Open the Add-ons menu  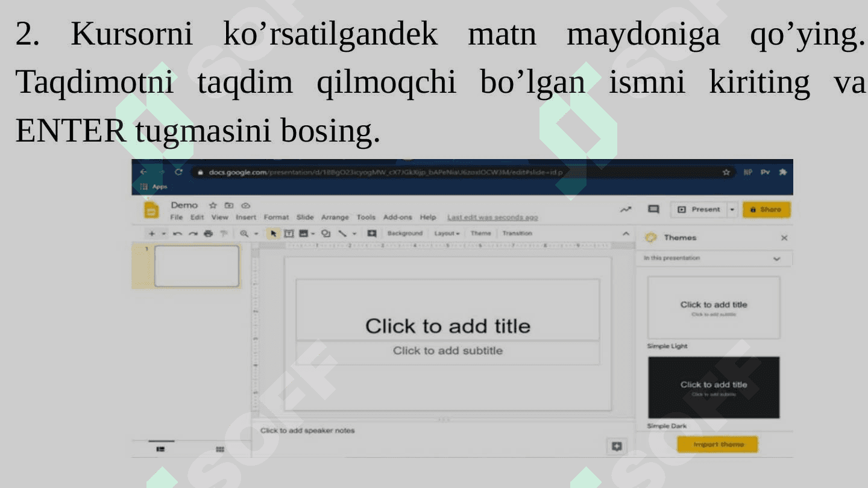[398, 217]
